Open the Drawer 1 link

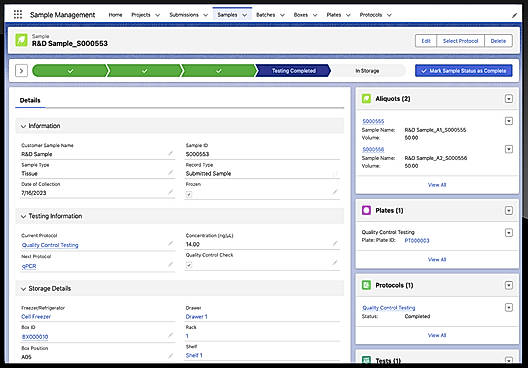[197, 316]
